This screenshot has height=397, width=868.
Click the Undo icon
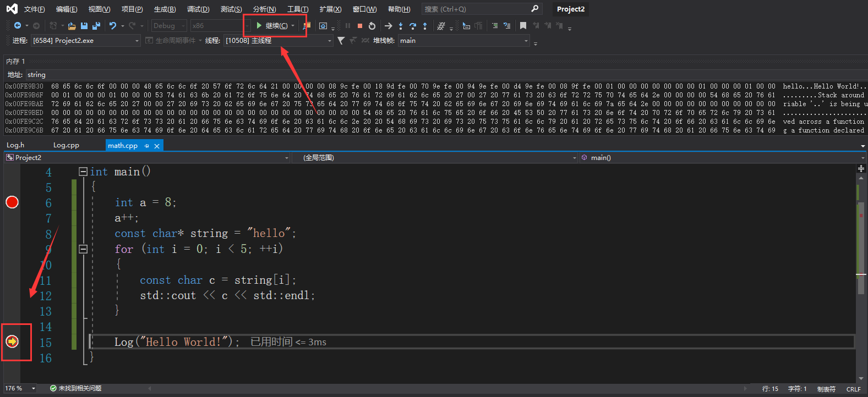click(113, 26)
